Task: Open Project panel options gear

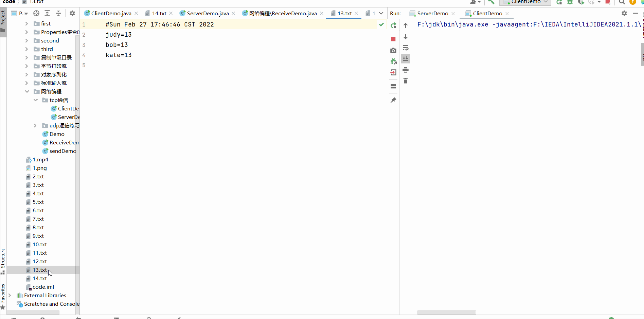Action: pos(72,13)
